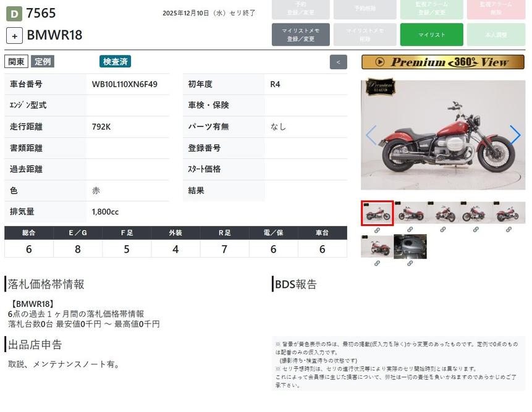Click link icon under third thumbnail
Viewport: 532px width, 412px height.
click(x=442, y=230)
